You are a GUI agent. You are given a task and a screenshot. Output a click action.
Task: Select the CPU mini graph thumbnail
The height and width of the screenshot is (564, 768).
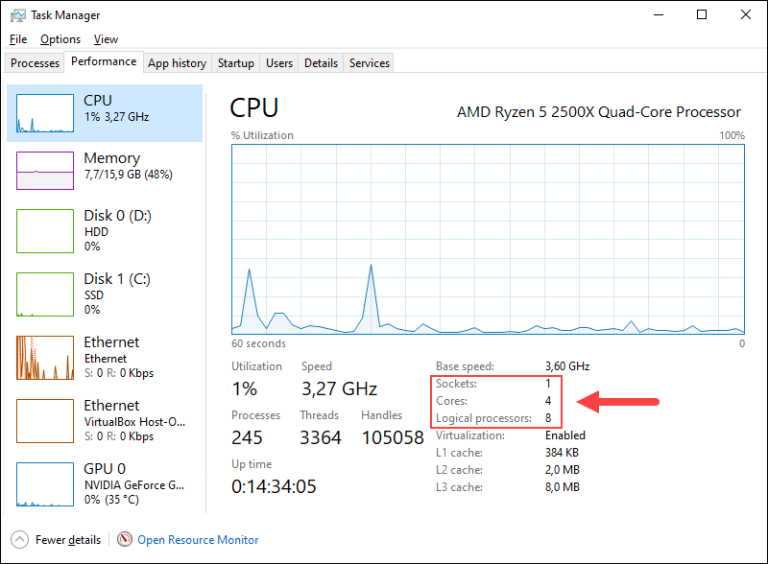pos(45,114)
